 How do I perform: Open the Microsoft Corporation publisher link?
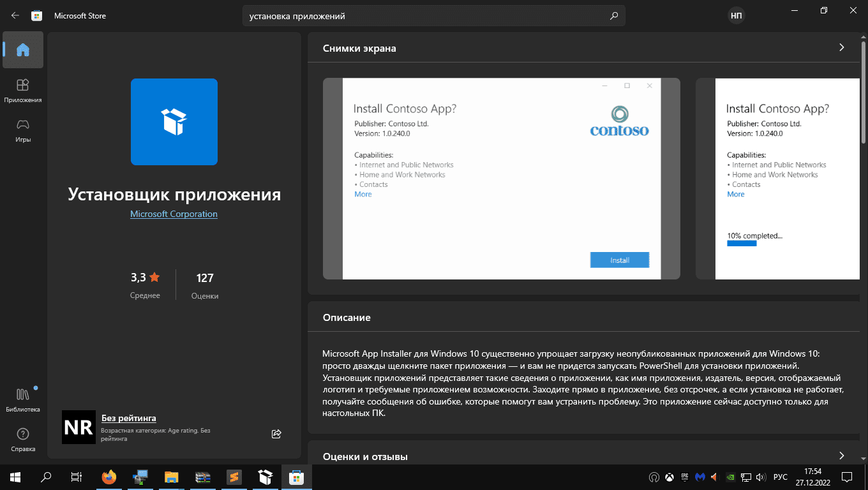[x=174, y=214]
